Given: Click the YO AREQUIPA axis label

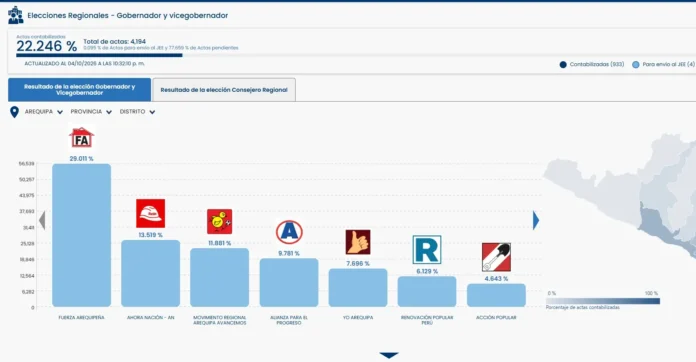Looking at the screenshot, I should (x=358, y=318).
